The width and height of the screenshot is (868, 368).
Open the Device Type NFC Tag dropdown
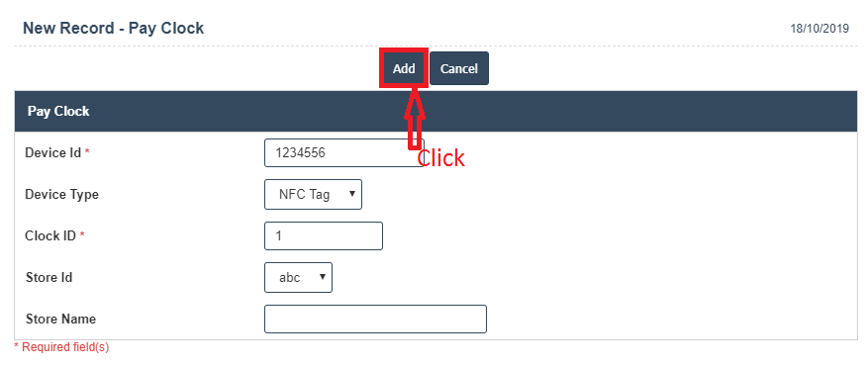(314, 194)
